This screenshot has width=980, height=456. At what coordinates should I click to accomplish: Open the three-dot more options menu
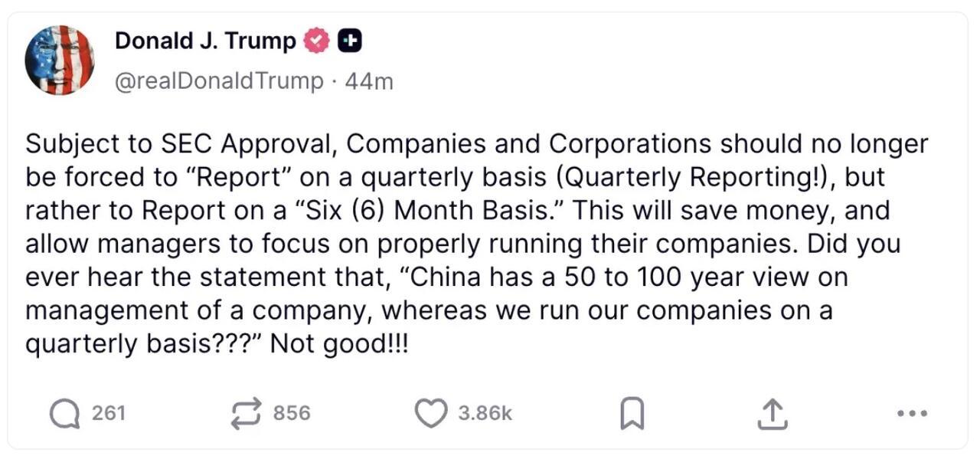[x=913, y=414]
